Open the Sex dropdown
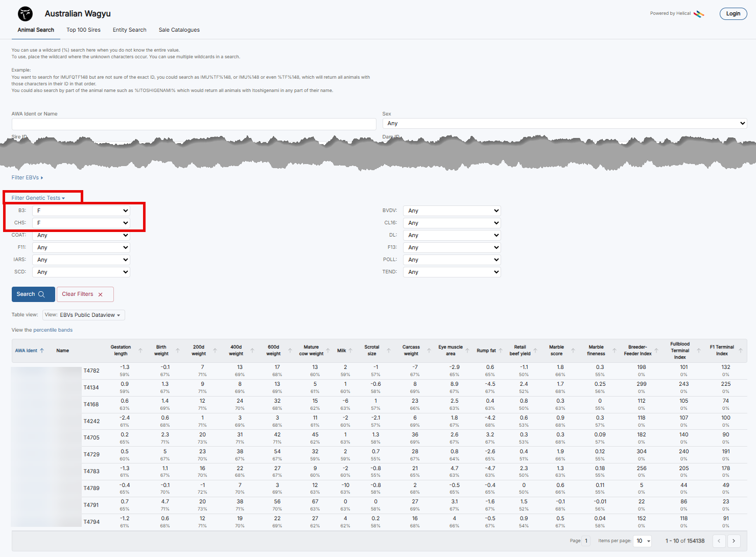Screen dimensions: 756x557 [564, 124]
